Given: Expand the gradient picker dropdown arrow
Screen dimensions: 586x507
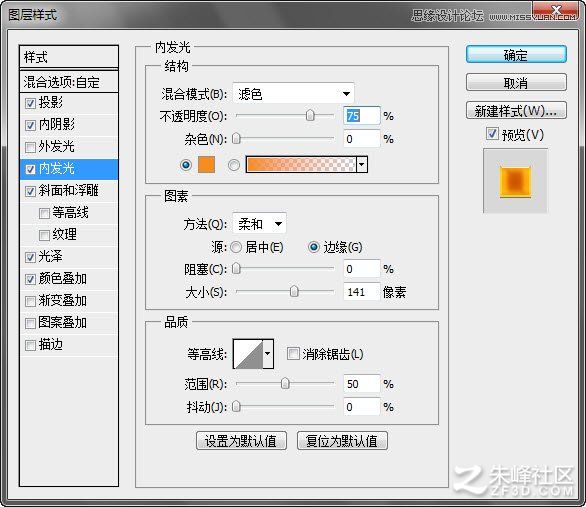Looking at the screenshot, I should [362, 164].
